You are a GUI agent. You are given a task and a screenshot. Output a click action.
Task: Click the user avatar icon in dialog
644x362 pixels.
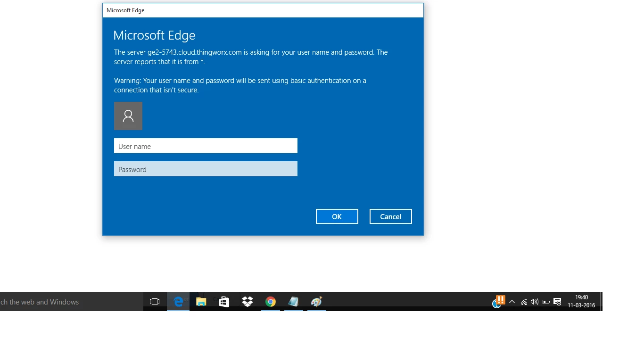click(128, 116)
